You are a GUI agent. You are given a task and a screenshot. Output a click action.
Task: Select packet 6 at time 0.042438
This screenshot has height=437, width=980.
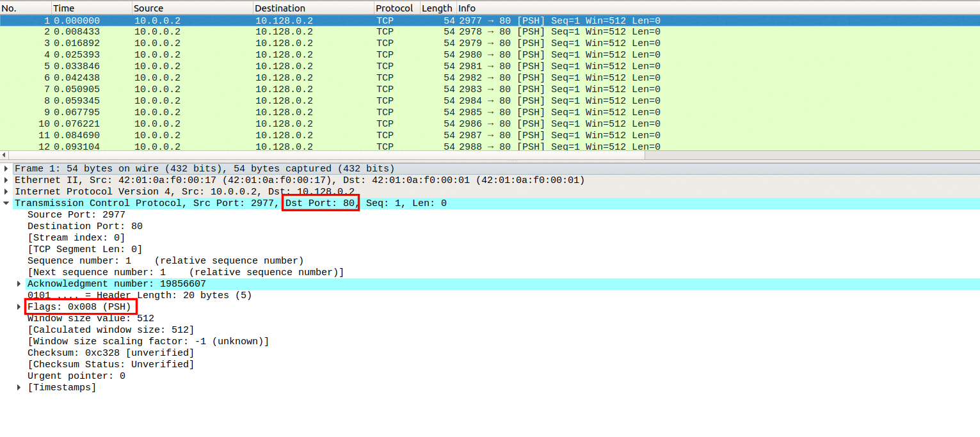pos(490,78)
